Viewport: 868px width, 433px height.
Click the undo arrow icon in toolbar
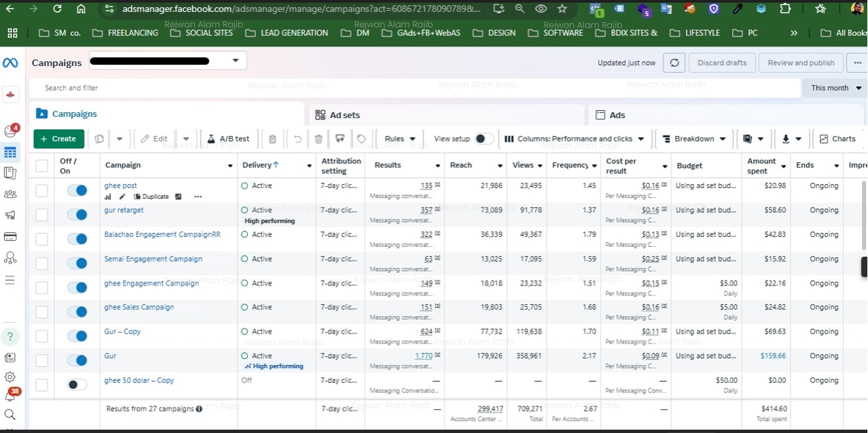pyautogui.click(x=297, y=139)
